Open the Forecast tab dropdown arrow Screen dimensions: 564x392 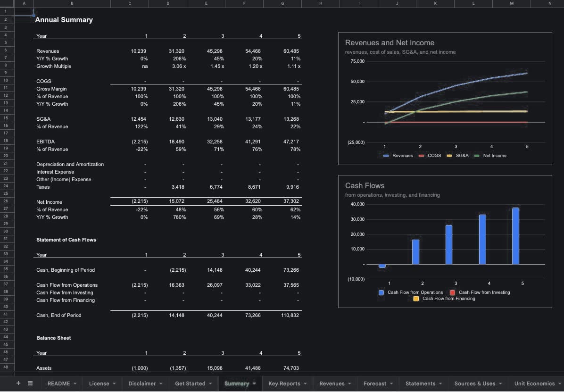pos(391,384)
